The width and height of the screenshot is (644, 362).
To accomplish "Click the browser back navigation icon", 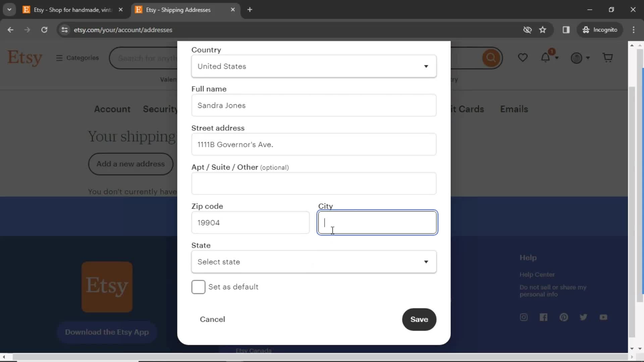I will click(11, 29).
